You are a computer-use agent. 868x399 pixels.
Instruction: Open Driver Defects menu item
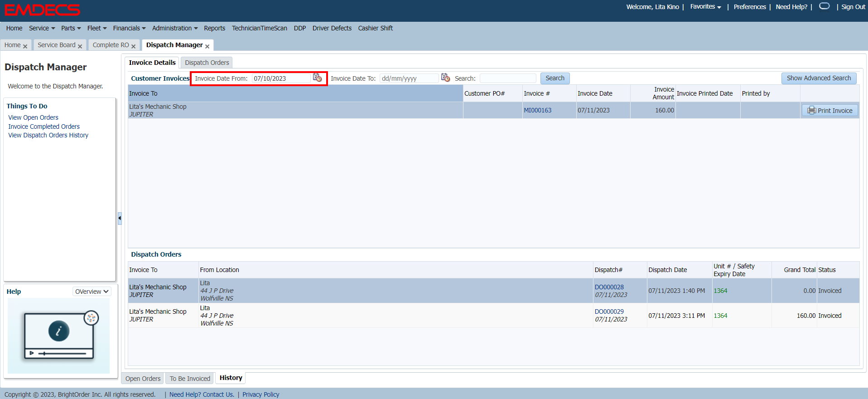pos(332,28)
